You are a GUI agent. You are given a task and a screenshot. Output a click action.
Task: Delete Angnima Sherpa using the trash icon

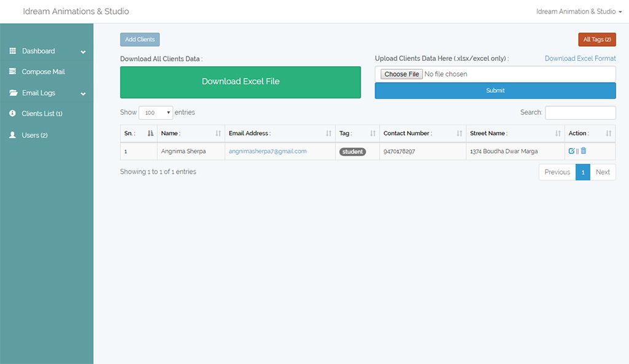pyautogui.click(x=584, y=150)
